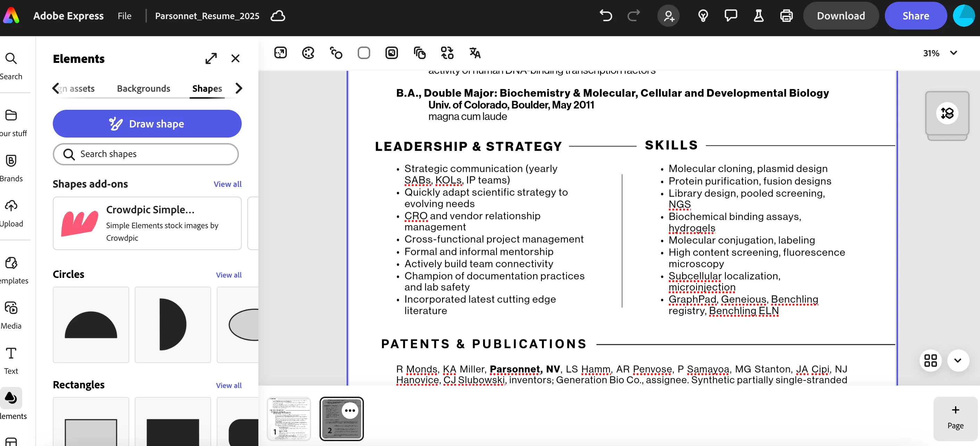Click the Search shapes input field

tap(146, 154)
